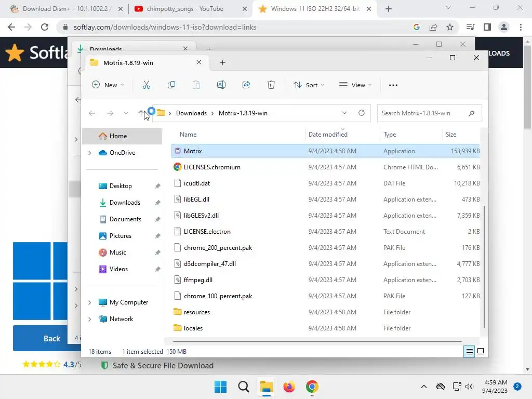Viewport: 532px width, 399px height.
Task: Open Documents in quick access
Action: pyautogui.click(x=126, y=219)
